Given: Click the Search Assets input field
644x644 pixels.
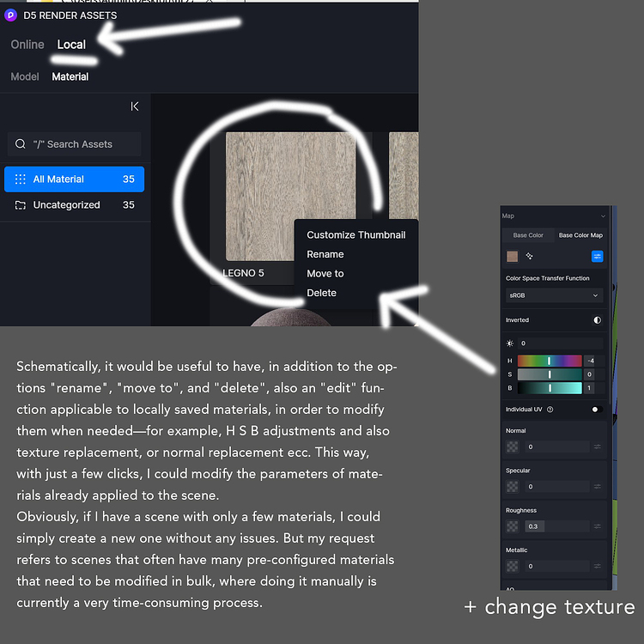Looking at the screenshot, I should (75, 144).
